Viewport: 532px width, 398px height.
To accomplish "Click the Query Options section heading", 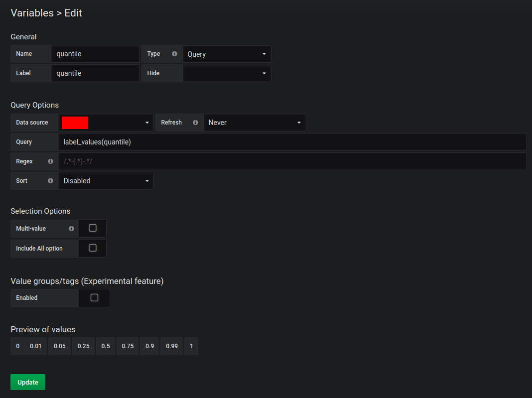I will click(x=34, y=105).
